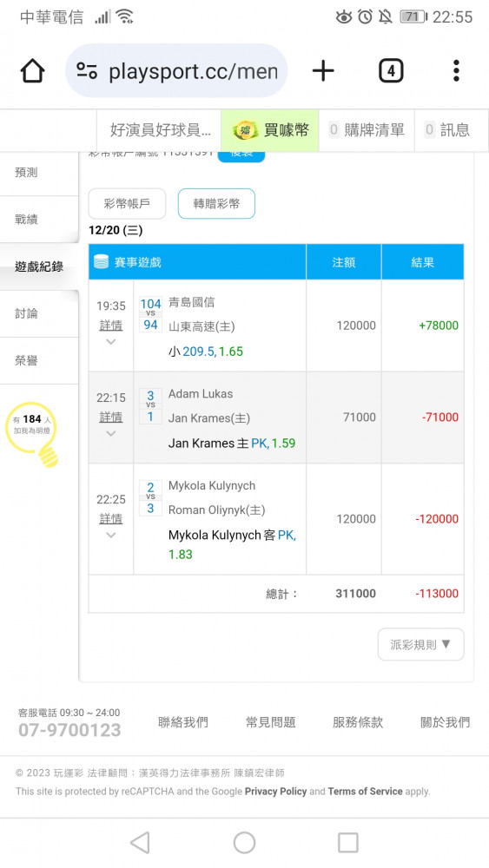Tap the eye comfort status icon
This screenshot has width=489, height=868.
click(x=344, y=17)
